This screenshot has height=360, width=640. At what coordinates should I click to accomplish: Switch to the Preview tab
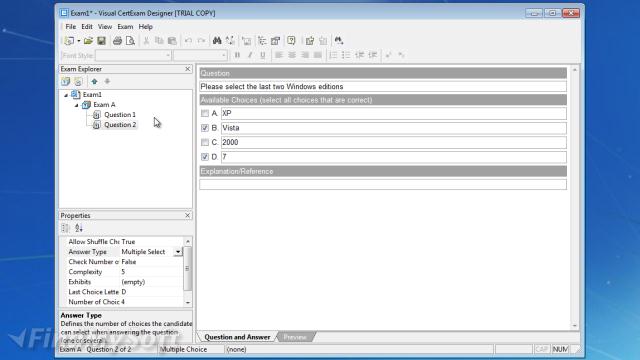(295, 337)
